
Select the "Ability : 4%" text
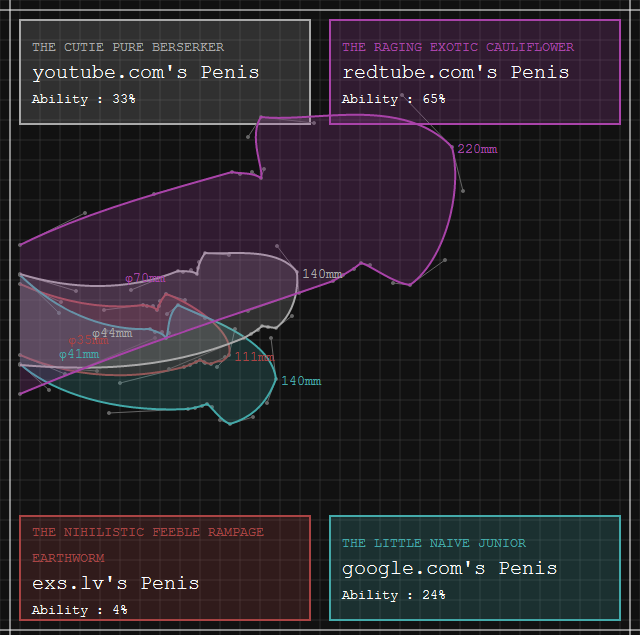point(80,609)
